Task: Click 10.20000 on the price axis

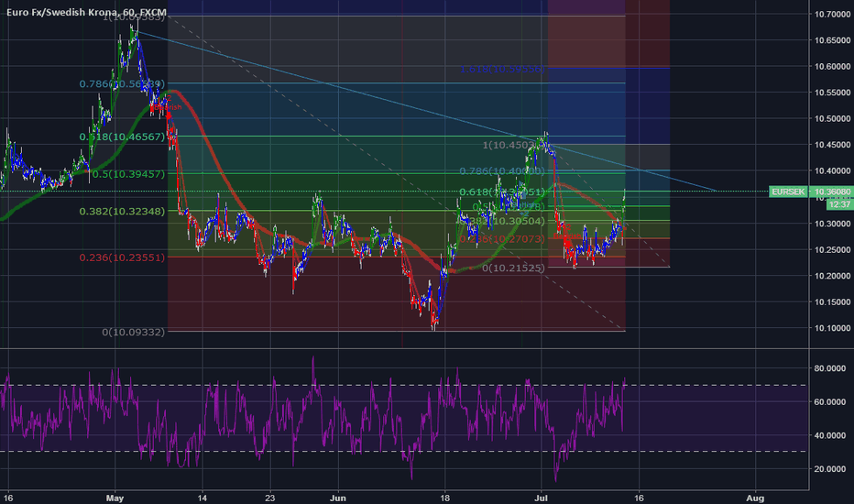Action: click(832, 276)
